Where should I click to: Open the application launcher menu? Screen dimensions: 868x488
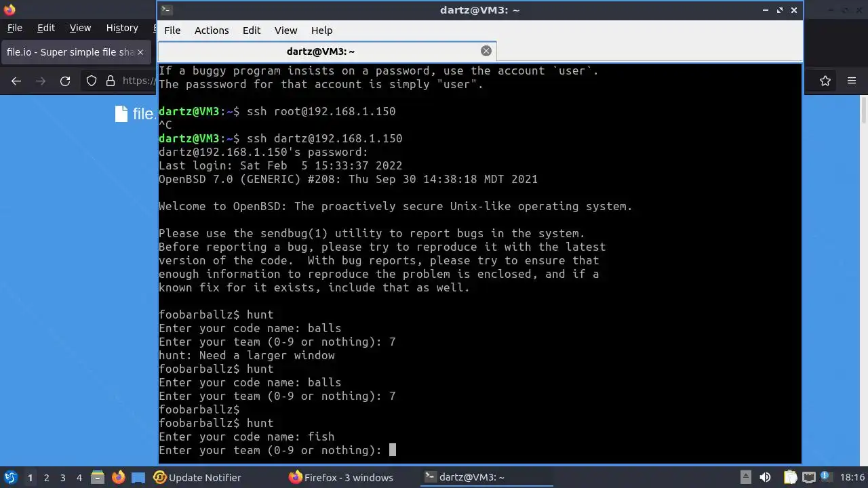(11, 477)
